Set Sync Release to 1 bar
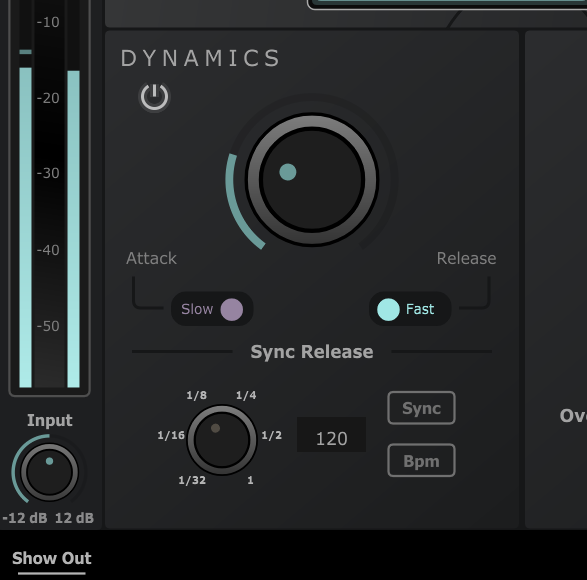This screenshot has height=580, width=587. point(250,480)
